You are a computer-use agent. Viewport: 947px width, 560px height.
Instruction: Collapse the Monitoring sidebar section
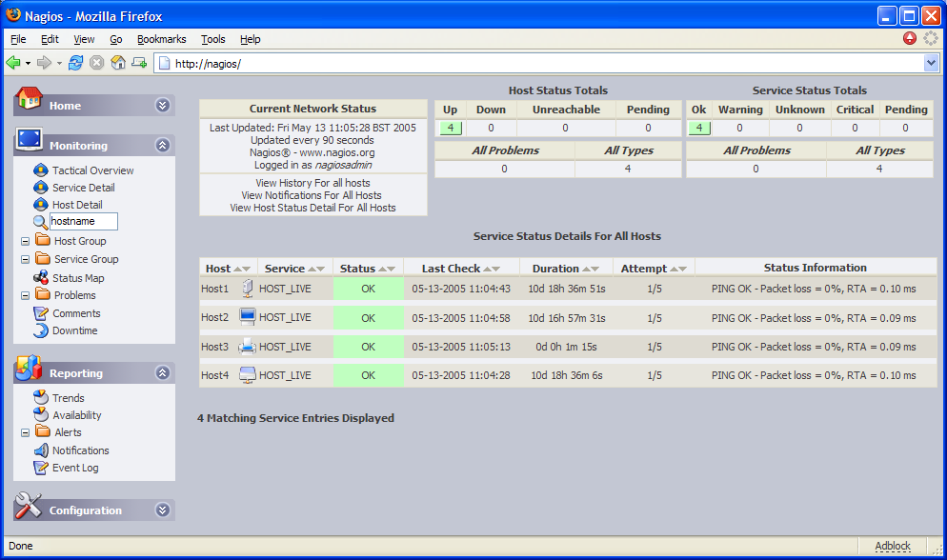click(x=163, y=145)
